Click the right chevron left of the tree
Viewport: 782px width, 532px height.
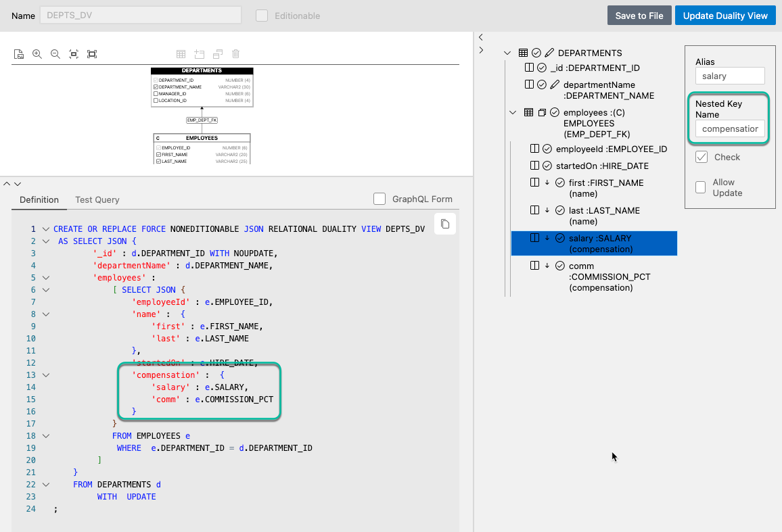click(481, 50)
